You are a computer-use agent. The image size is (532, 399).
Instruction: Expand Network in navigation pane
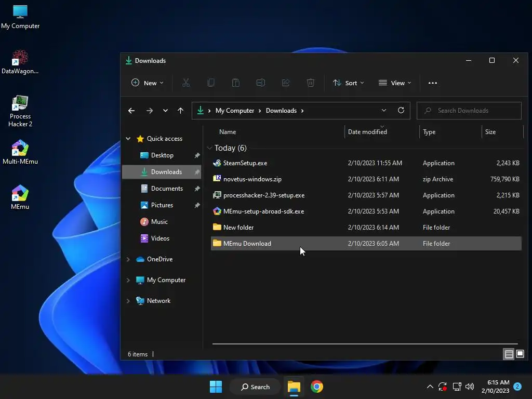(128, 301)
